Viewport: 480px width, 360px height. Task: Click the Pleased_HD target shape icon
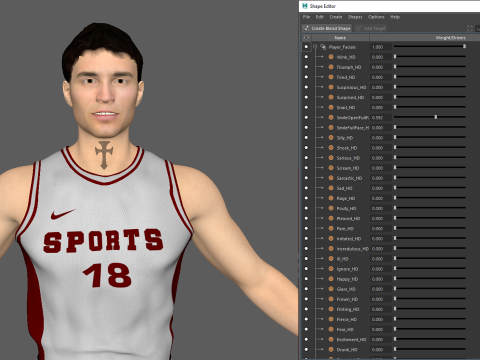point(331,218)
